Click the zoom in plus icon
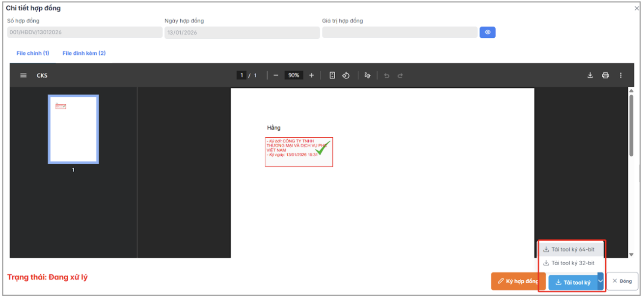This screenshot has width=644, height=298. pyautogui.click(x=311, y=75)
